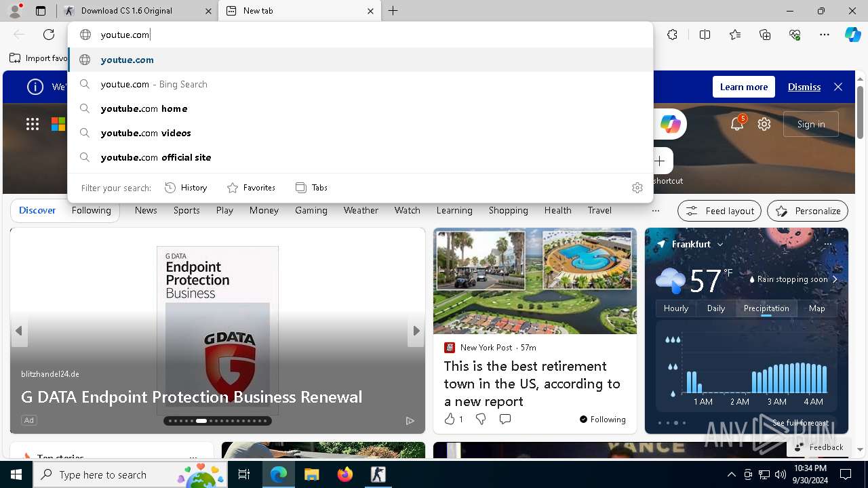The height and width of the screenshot is (488, 868).
Task: Expand Frankfurt location dropdown
Action: pyautogui.click(x=720, y=244)
